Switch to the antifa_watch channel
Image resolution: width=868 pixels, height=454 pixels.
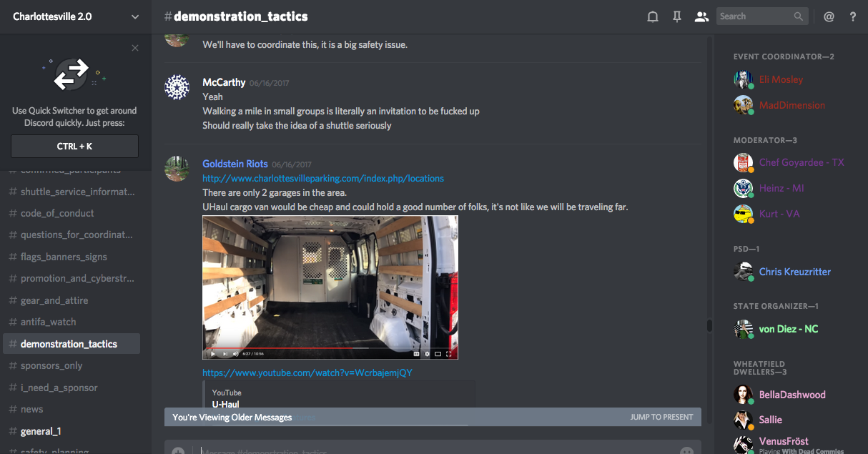pyautogui.click(x=48, y=322)
